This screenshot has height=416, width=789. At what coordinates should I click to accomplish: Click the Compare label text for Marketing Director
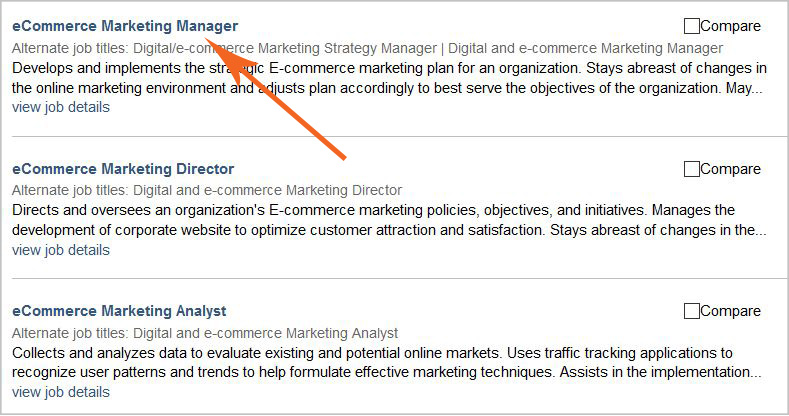(x=731, y=169)
